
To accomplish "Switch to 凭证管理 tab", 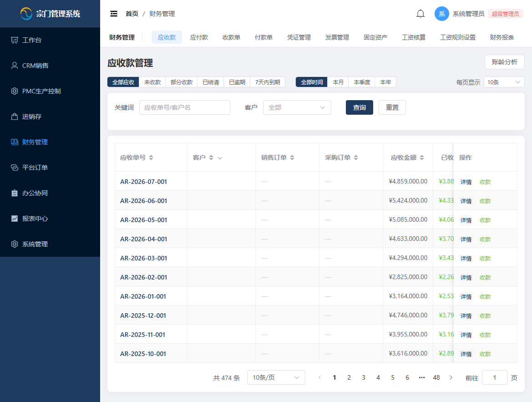I will (x=299, y=37).
